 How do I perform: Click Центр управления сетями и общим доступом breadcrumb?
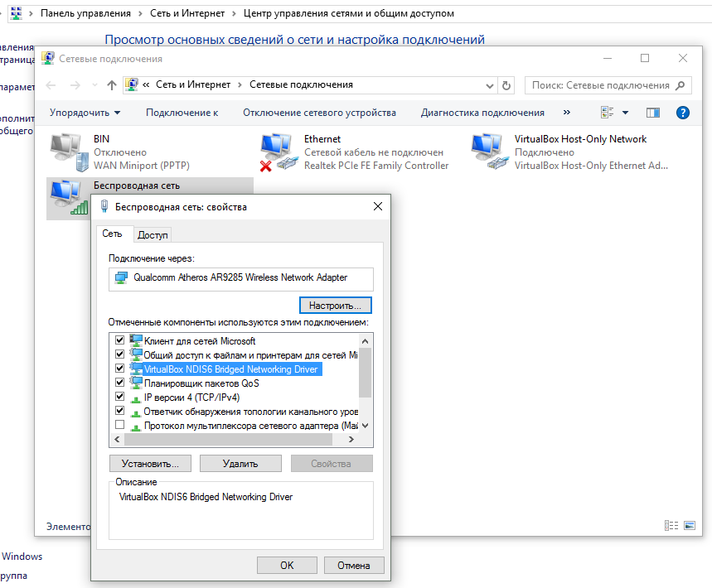[x=349, y=13]
